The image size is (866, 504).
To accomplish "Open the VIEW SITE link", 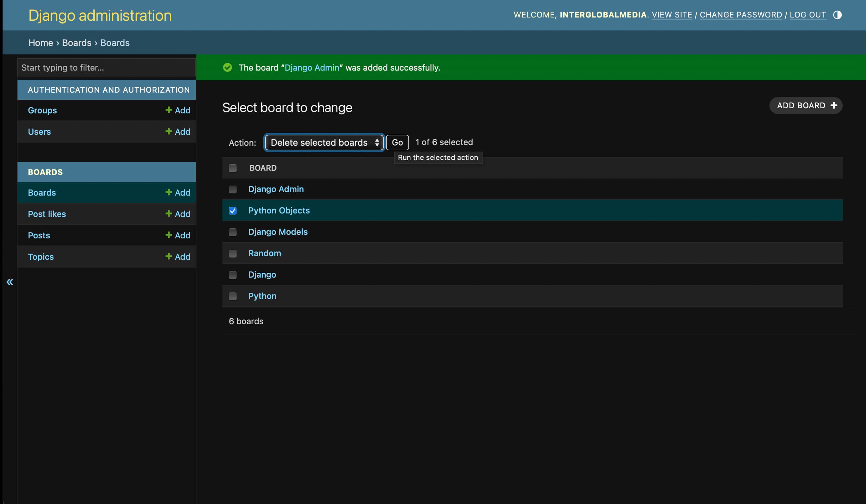I will [x=672, y=15].
